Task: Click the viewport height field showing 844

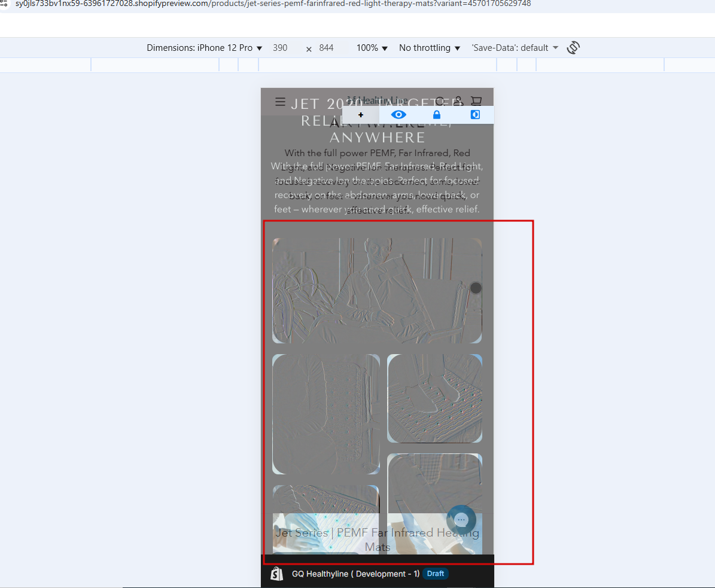Action: (x=327, y=48)
